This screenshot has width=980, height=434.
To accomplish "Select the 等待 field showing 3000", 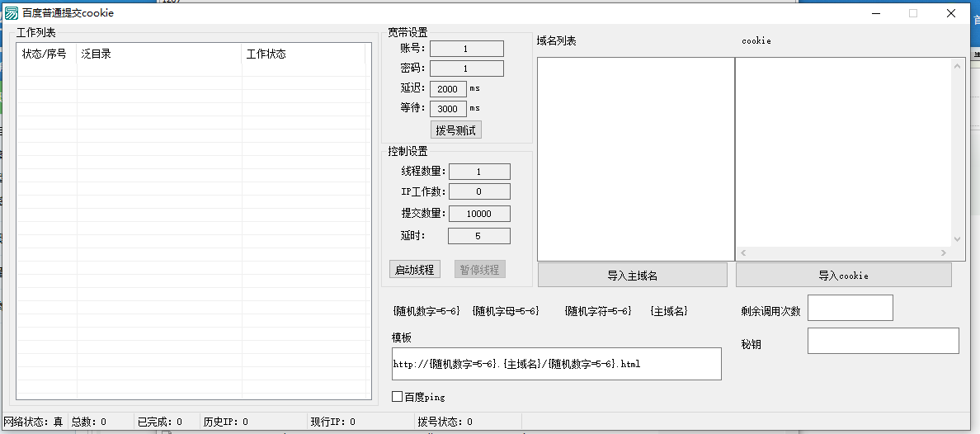I will (x=447, y=109).
